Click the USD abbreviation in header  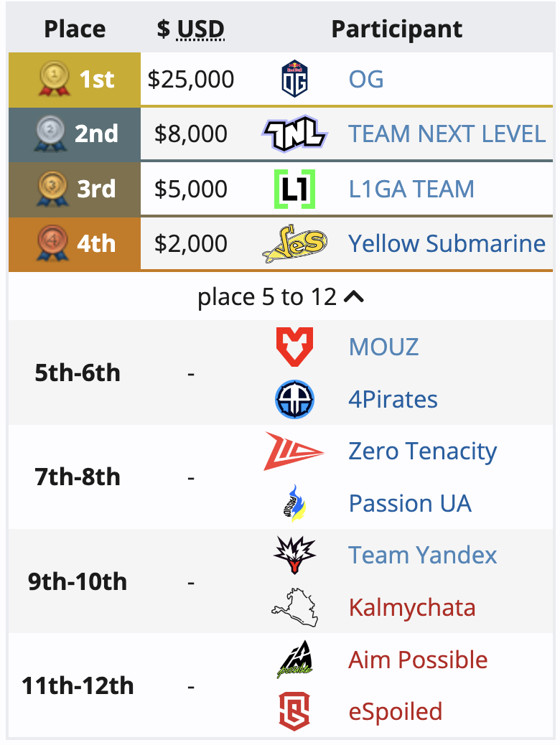(200, 29)
